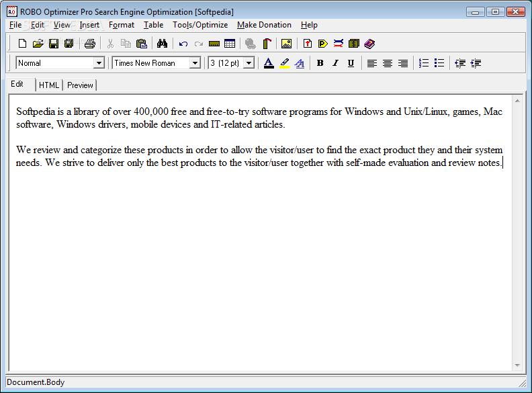Apply the yellow highlight color tool
The image size is (532, 393).
[284, 63]
